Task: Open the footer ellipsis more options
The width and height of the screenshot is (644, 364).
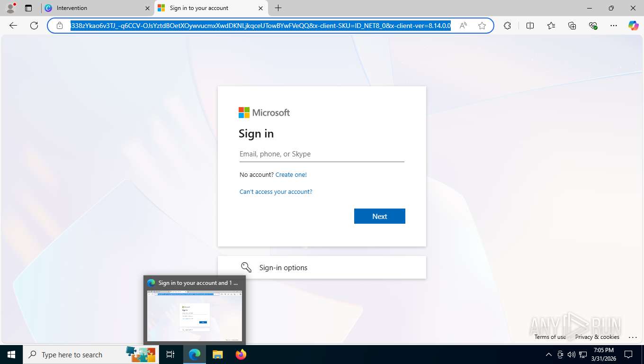Action: [x=633, y=337]
